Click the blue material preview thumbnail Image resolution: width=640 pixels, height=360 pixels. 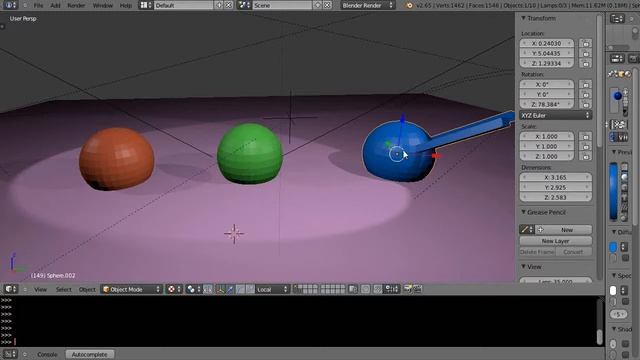[613, 191]
